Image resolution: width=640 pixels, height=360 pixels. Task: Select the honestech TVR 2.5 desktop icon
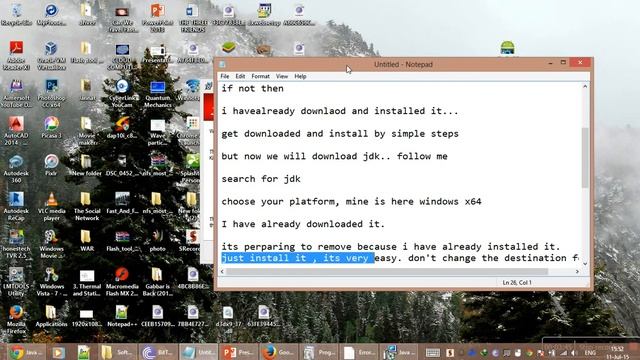[x=16, y=244]
